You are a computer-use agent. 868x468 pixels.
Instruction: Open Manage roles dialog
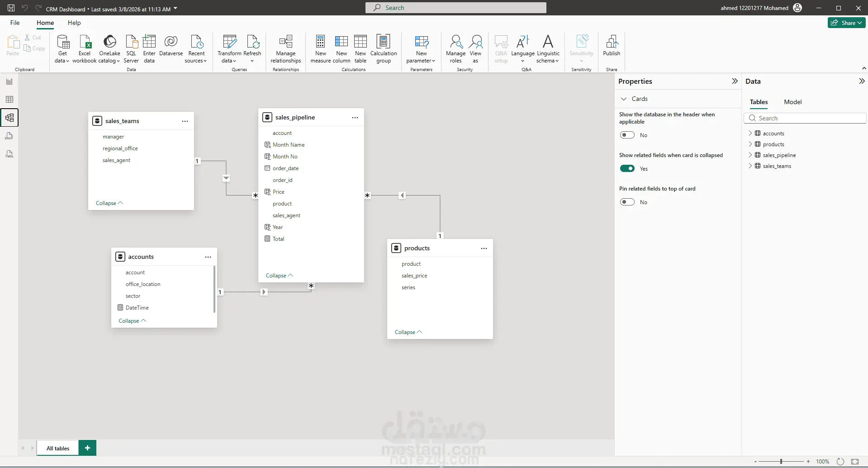[x=455, y=49]
